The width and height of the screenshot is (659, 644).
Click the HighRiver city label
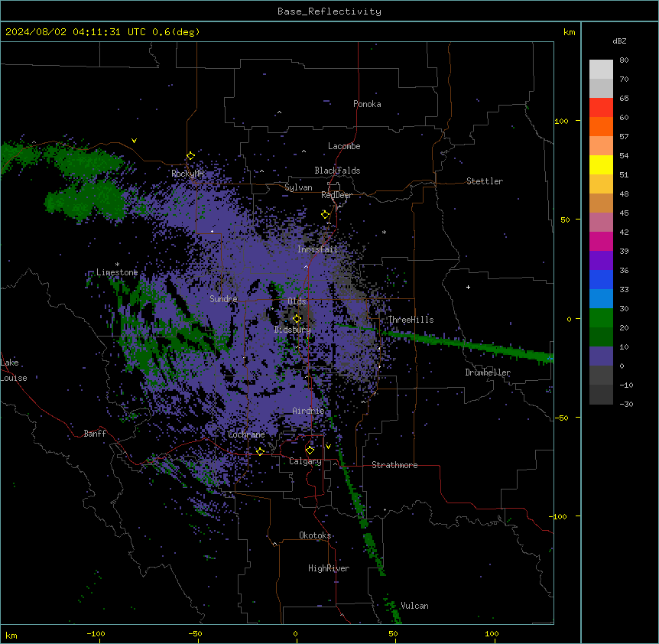329,568
